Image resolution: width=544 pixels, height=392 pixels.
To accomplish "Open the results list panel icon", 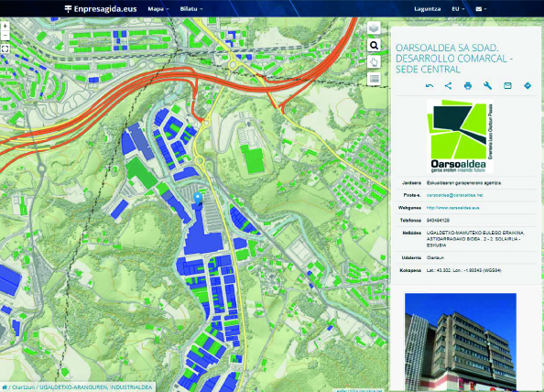I will click(x=374, y=79).
